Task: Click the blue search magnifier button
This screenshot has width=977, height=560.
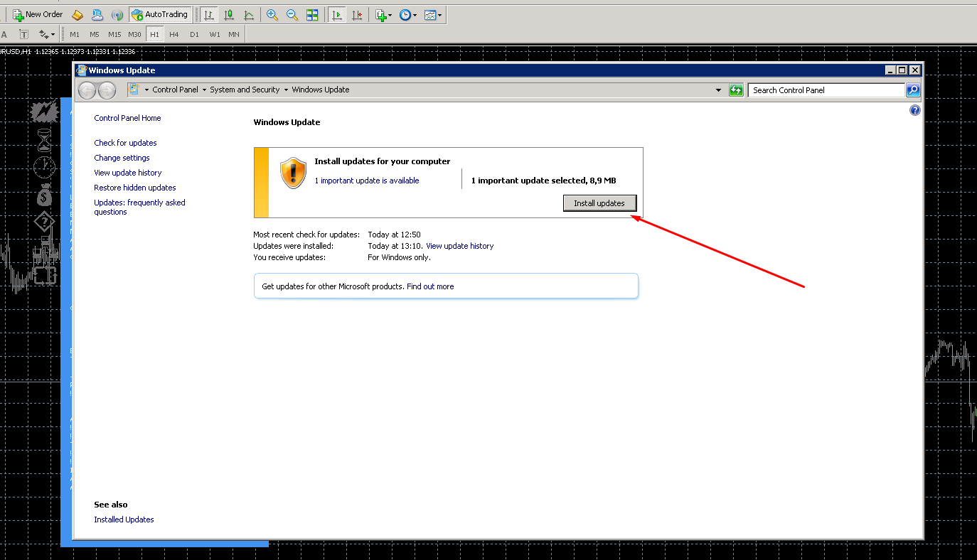Action: click(913, 90)
